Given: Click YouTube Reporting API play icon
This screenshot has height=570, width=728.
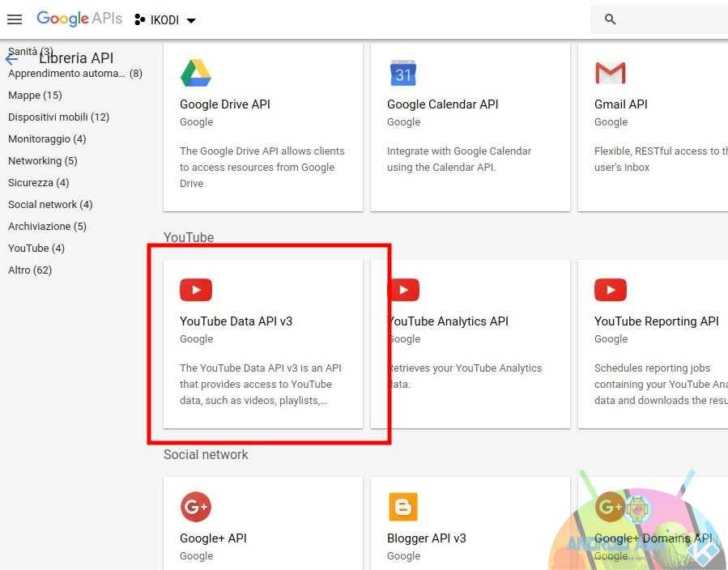Looking at the screenshot, I should click(x=610, y=290).
